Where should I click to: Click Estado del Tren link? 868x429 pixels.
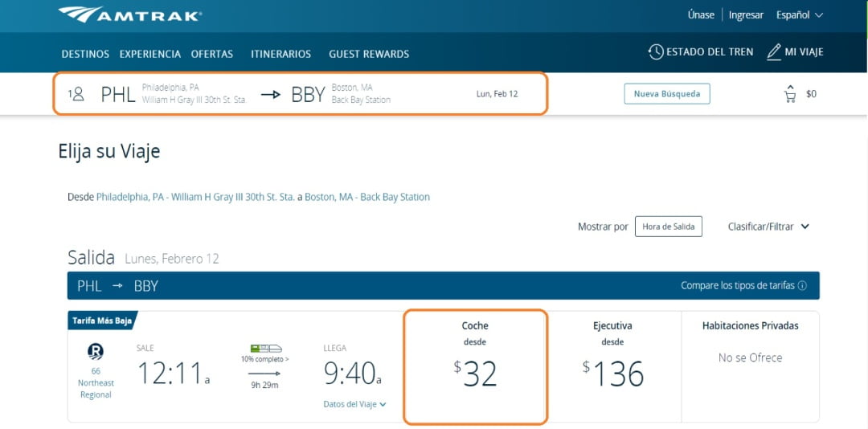[x=710, y=52]
